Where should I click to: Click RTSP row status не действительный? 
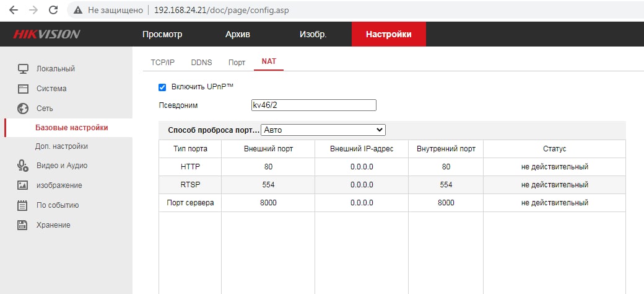pos(554,185)
